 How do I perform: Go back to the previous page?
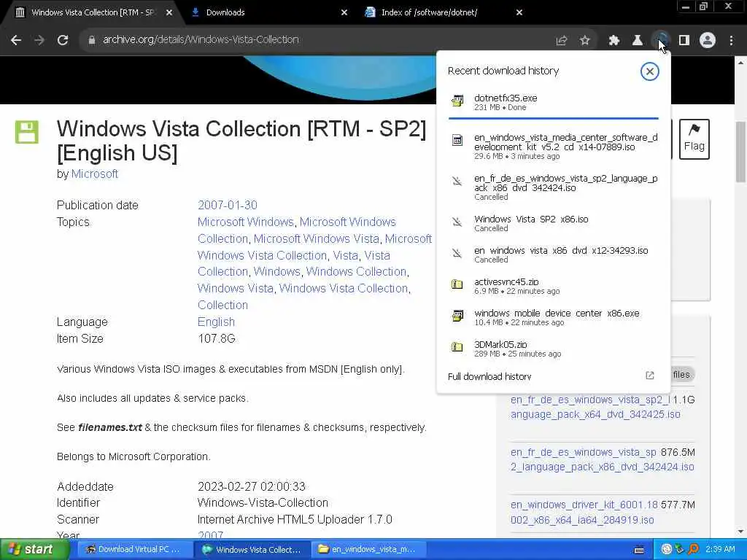pyautogui.click(x=16, y=40)
